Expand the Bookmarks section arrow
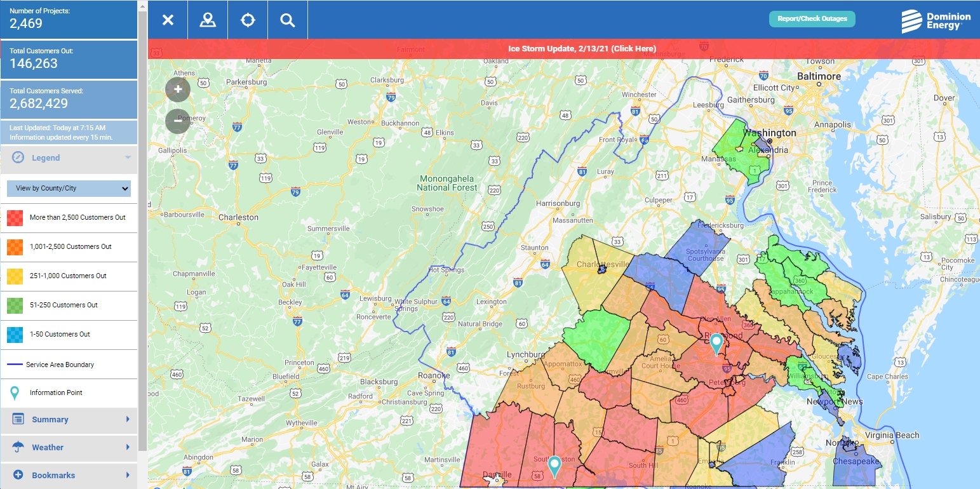 click(x=128, y=475)
